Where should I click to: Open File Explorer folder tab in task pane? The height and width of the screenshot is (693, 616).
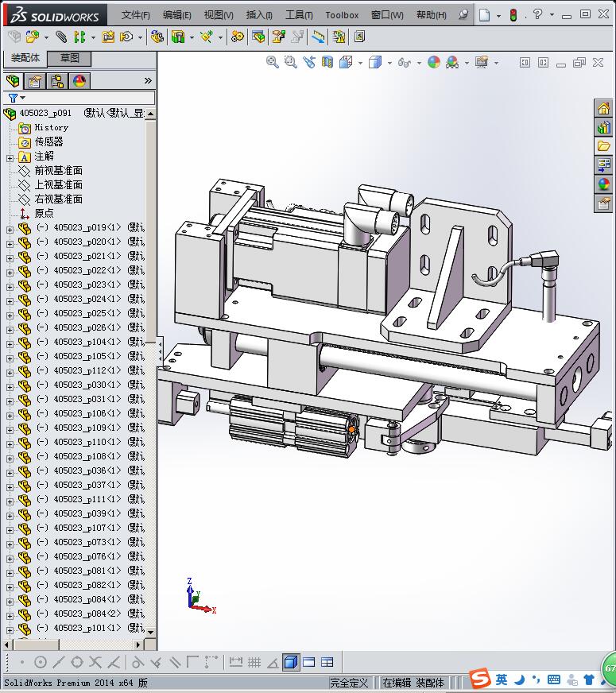tap(603, 146)
